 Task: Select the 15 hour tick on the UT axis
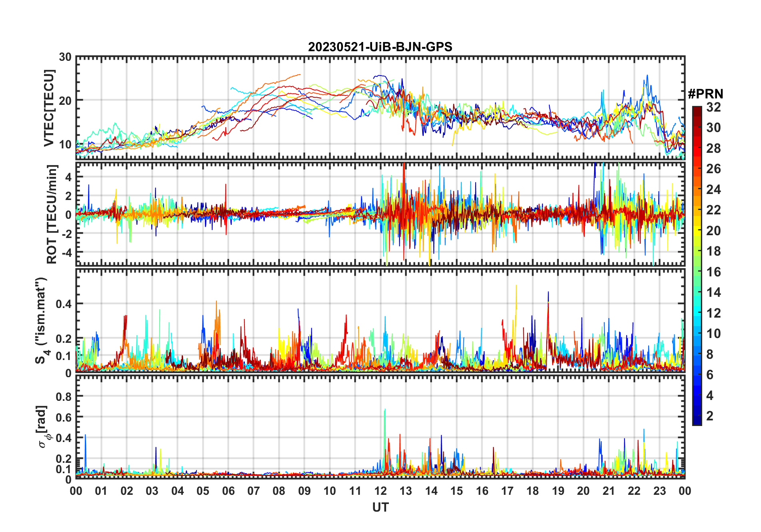(x=457, y=491)
